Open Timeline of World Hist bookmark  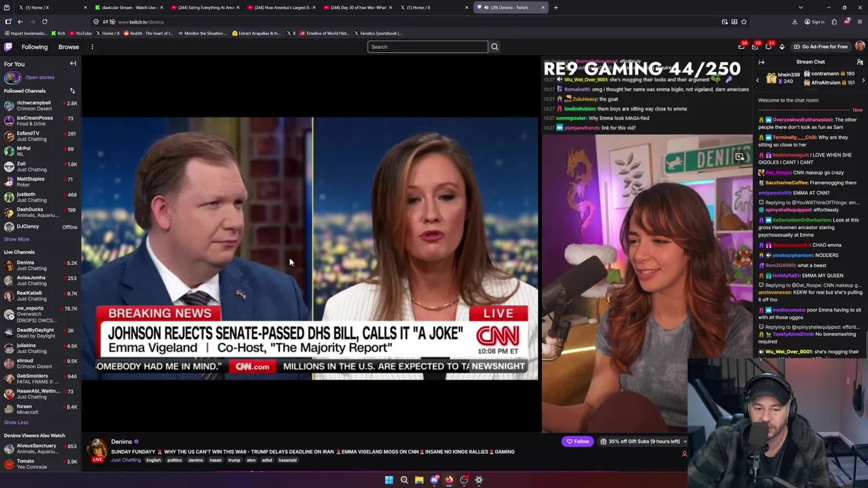[324, 33]
